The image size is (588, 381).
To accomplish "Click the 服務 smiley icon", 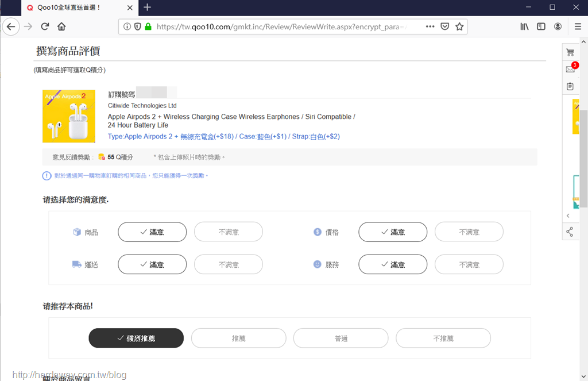I will click(317, 264).
